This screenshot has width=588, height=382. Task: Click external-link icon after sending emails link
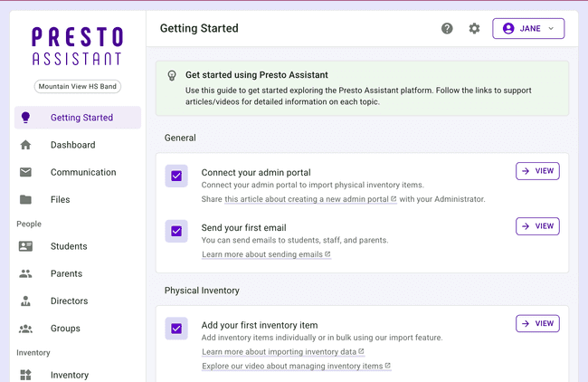coord(327,254)
